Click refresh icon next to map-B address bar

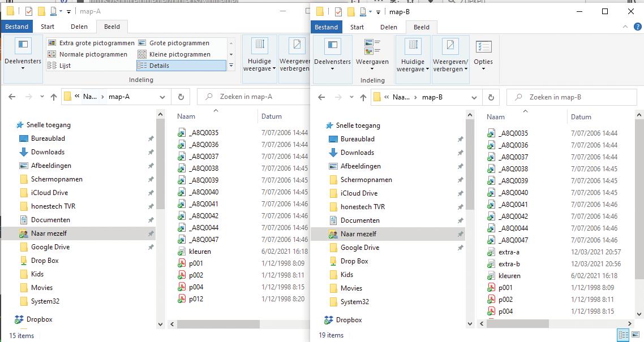pos(491,97)
